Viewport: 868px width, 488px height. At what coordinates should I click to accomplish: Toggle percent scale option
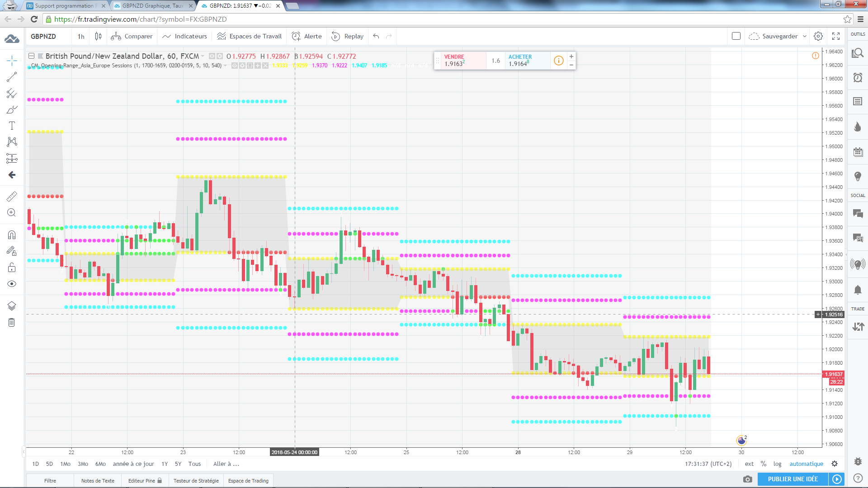(x=764, y=464)
